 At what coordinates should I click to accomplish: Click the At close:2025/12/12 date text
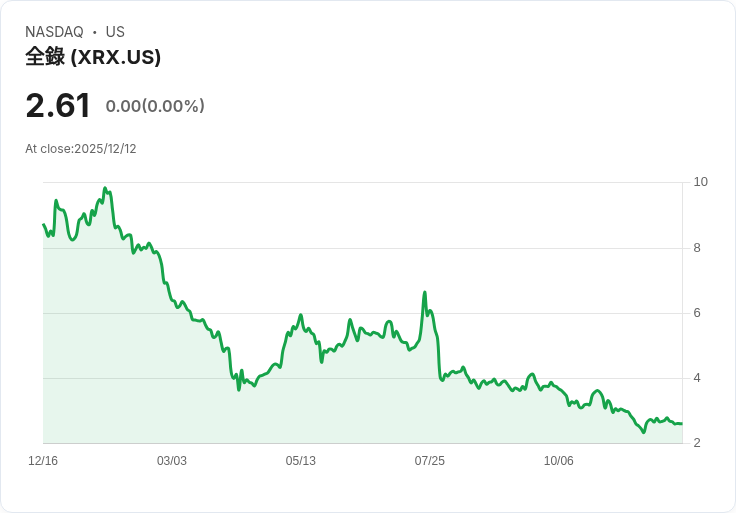click(81, 149)
